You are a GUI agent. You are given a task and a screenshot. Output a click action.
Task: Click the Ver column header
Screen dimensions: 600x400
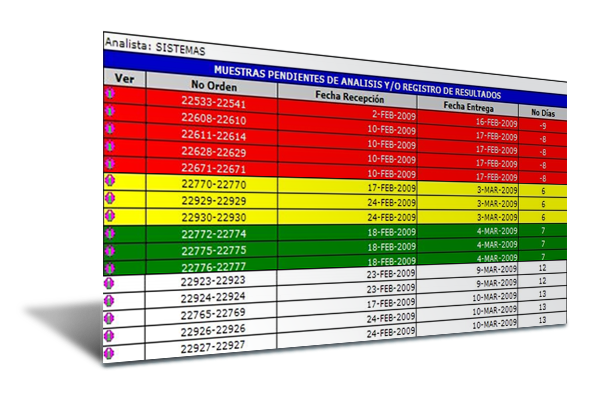pos(124,78)
